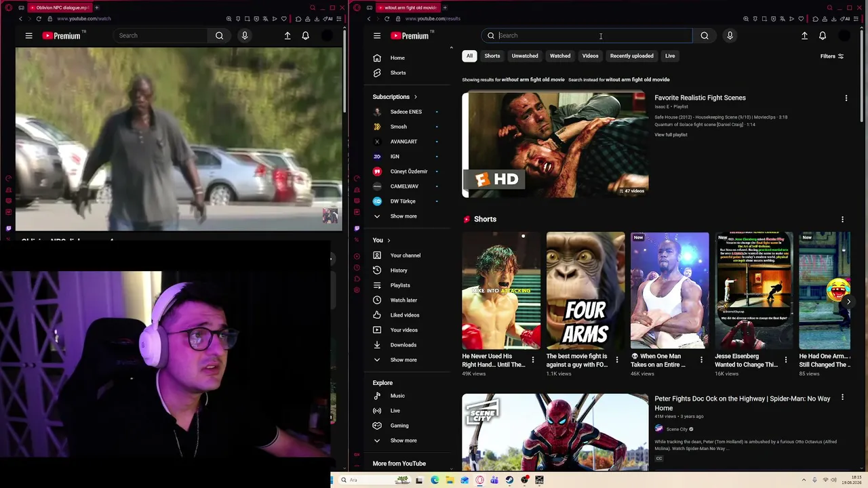Open the FOUR ARMS gorilla Short
The width and height of the screenshot is (868, 488).
coord(586,291)
